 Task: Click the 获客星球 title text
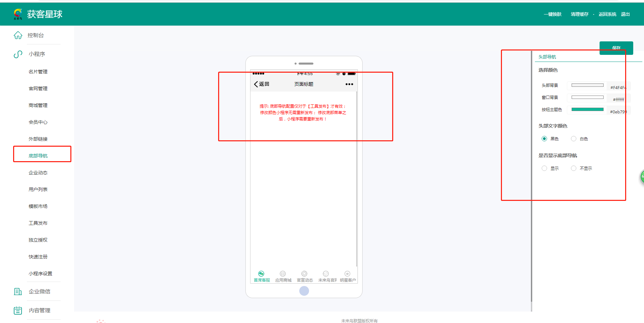(x=45, y=14)
